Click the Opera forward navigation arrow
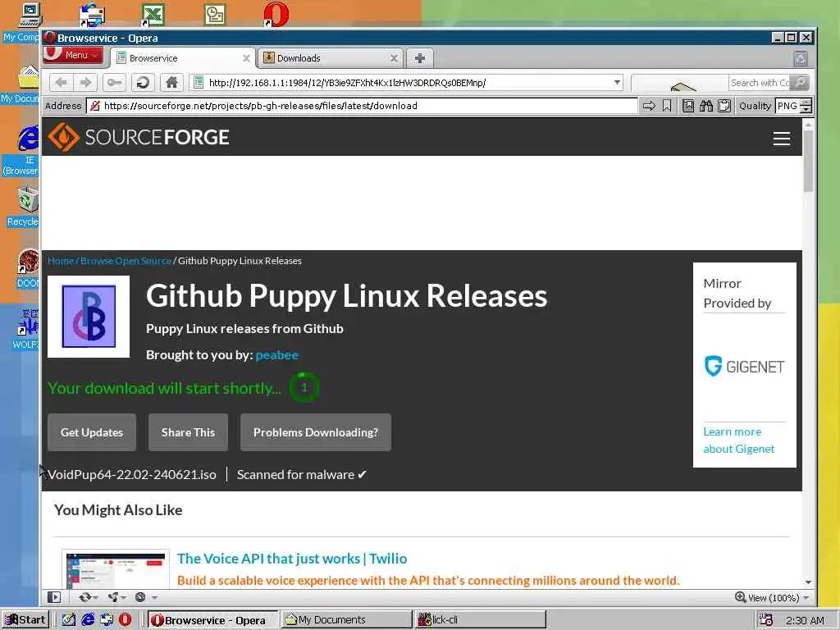Viewport: 840px width, 630px height. pyautogui.click(x=85, y=83)
